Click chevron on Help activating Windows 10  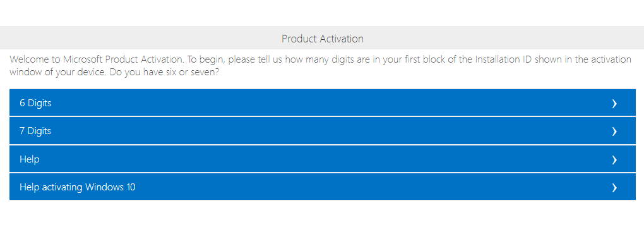click(614, 188)
